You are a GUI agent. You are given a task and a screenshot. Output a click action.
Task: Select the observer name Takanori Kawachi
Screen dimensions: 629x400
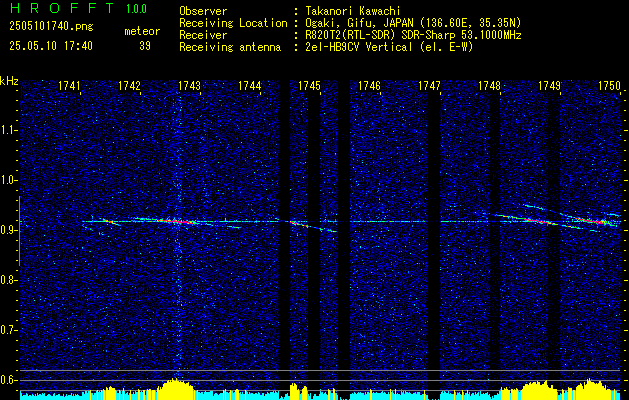(353, 12)
